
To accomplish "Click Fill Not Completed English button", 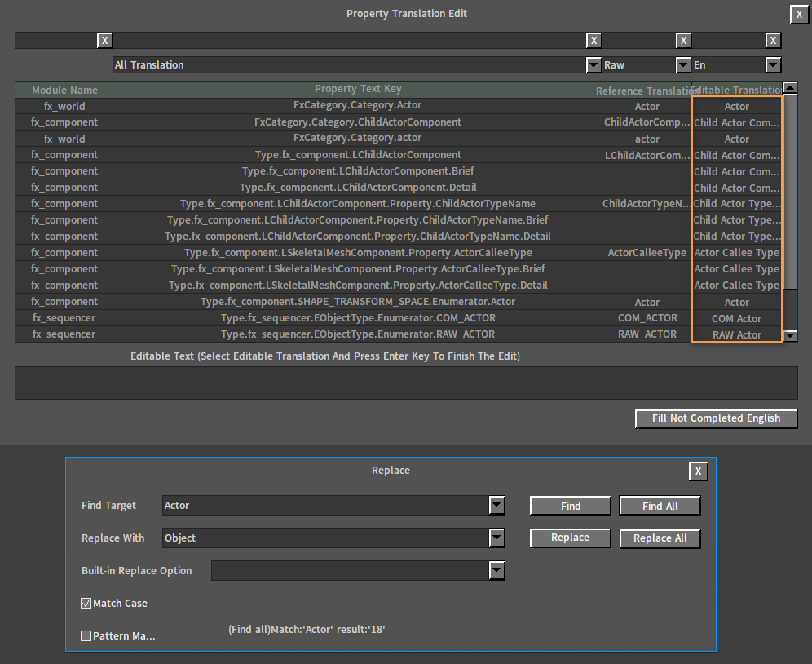I will pyautogui.click(x=716, y=418).
